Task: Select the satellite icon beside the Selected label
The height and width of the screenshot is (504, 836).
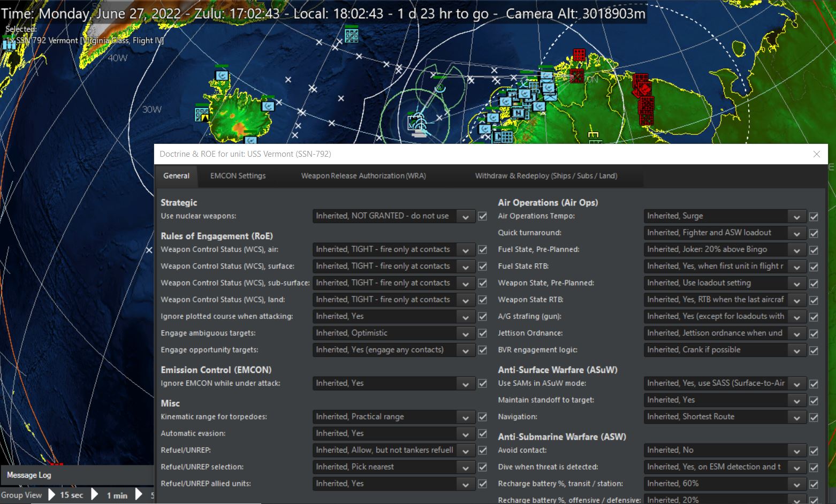Action: pyautogui.click(x=9, y=44)
